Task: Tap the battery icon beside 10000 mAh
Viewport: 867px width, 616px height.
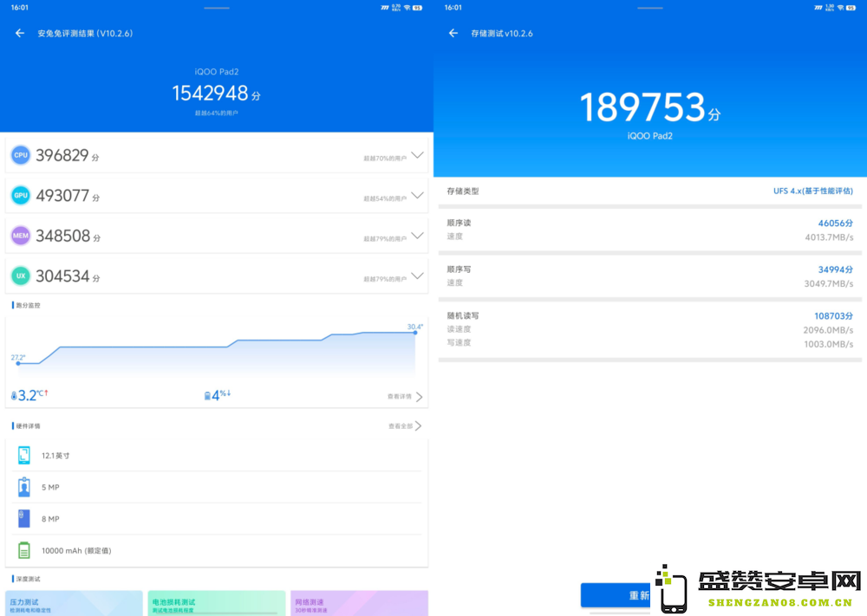Action: pos(23,550)
